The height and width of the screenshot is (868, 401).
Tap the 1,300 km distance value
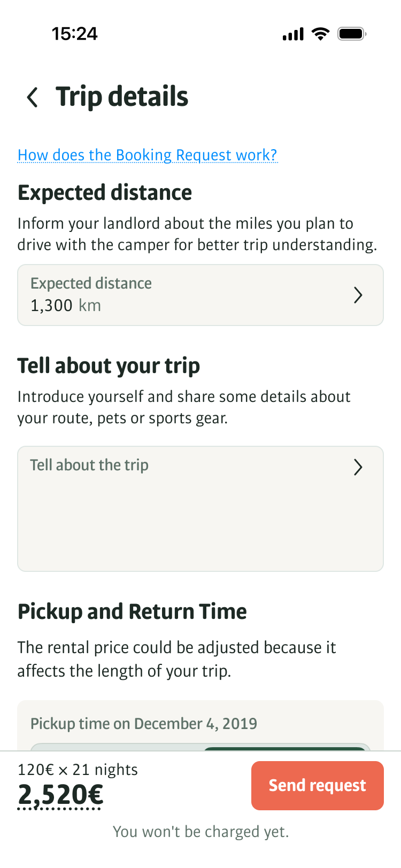(x=66, y=306)
